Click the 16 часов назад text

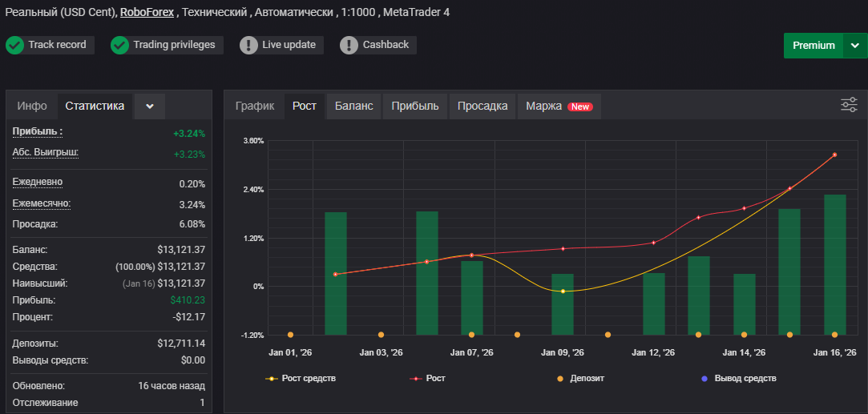click(172, 386)
